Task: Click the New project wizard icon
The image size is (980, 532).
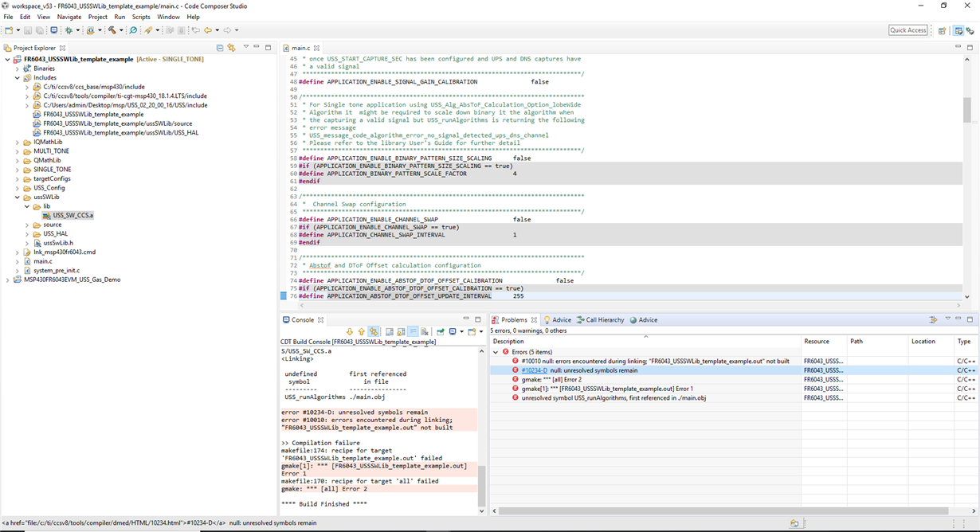Action: pyautogui.click(x=9, y=30)
